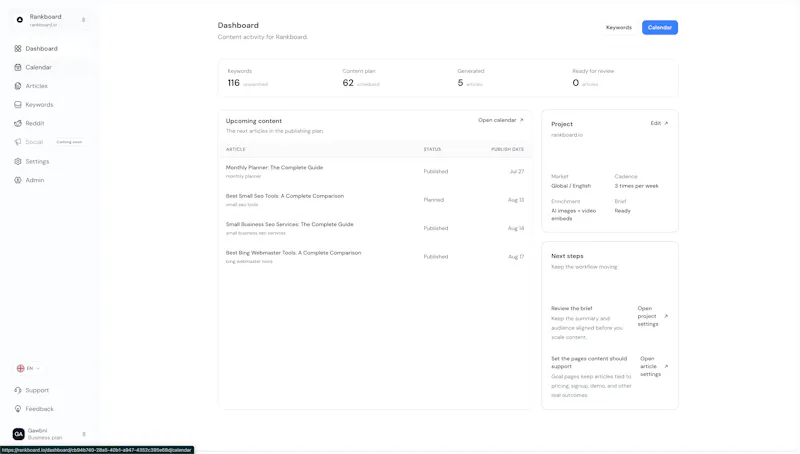Click the Rankboard logo icon
The image size is (800, 454).
[19, 20]
